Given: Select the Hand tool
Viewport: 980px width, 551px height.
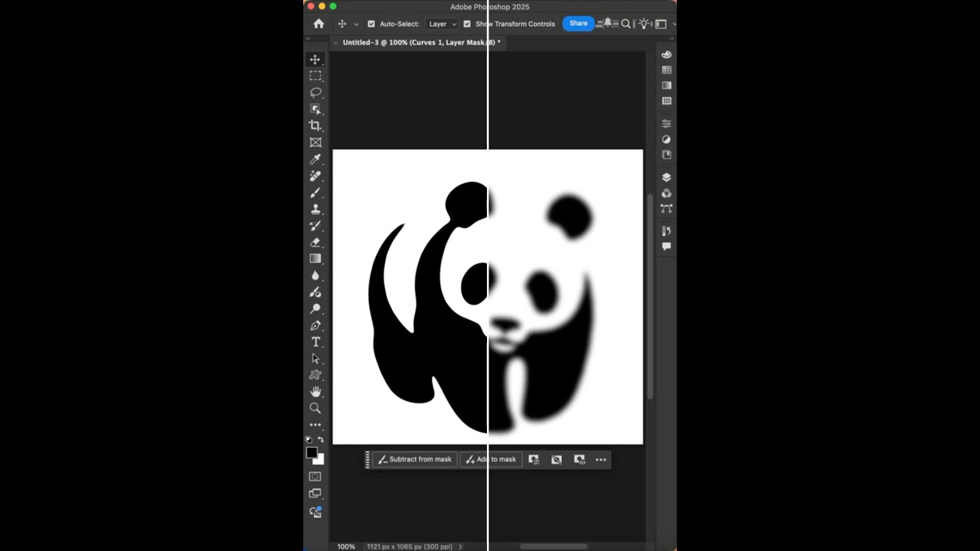Looking at the screenshot, I should click(315, 392).
